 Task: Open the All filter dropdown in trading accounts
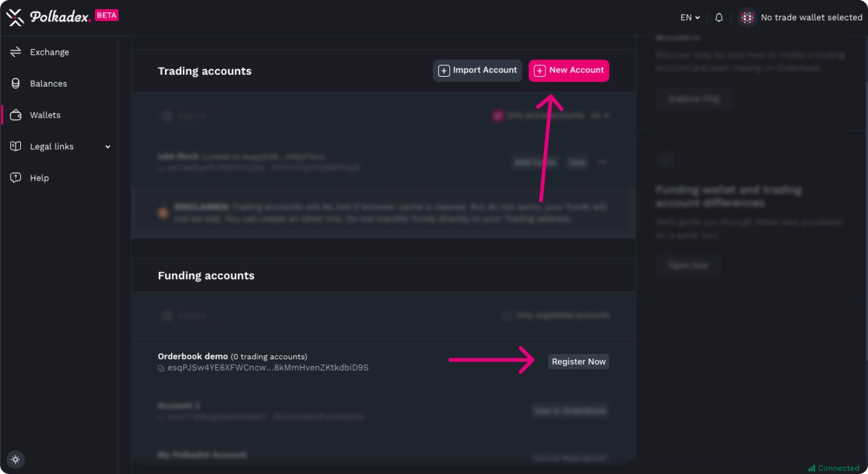(600, 116)
